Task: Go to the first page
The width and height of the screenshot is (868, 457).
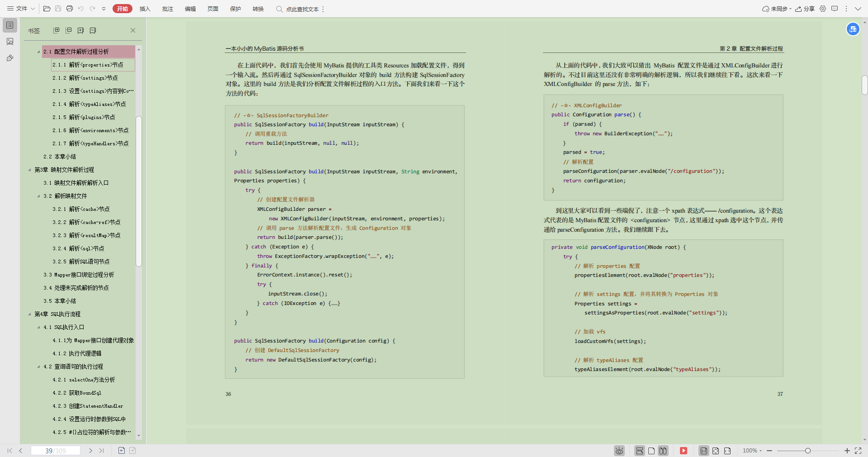Action: (10, 451)
